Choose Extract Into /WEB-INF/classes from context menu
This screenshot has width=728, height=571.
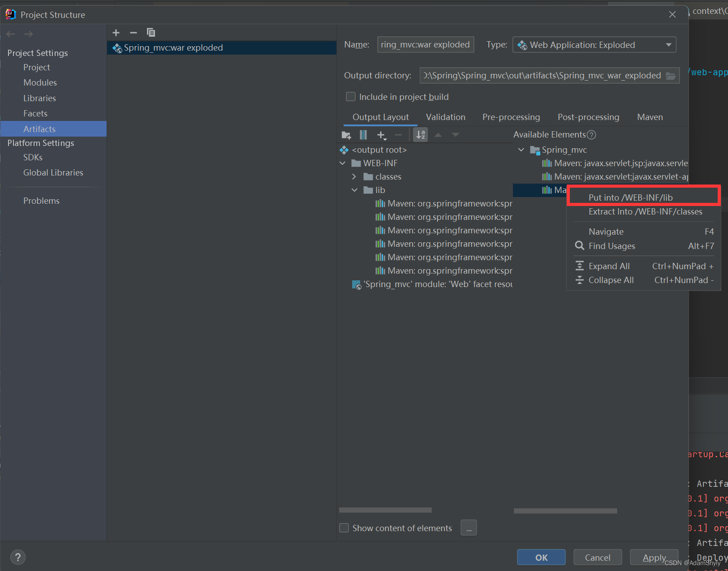point(645,211)
